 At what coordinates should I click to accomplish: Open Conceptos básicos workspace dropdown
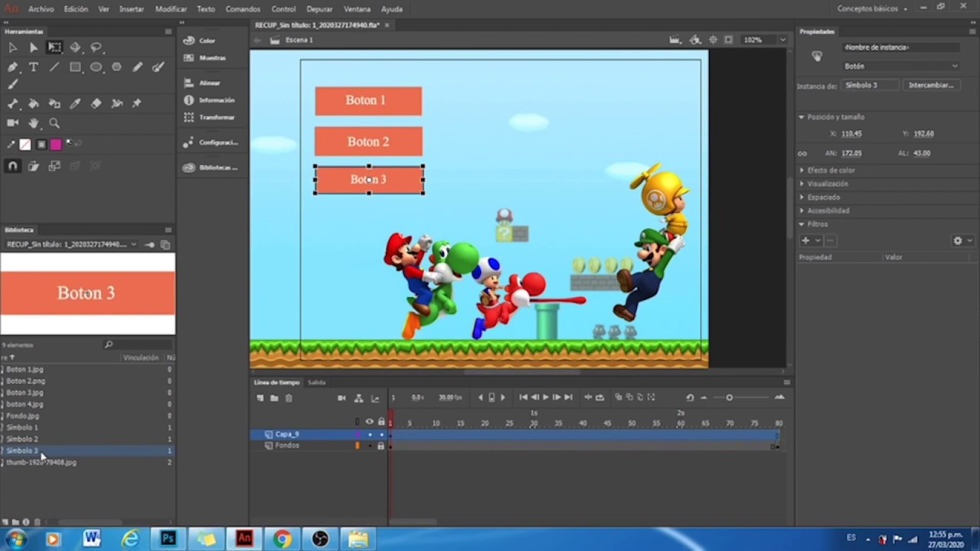coord(873,8)
